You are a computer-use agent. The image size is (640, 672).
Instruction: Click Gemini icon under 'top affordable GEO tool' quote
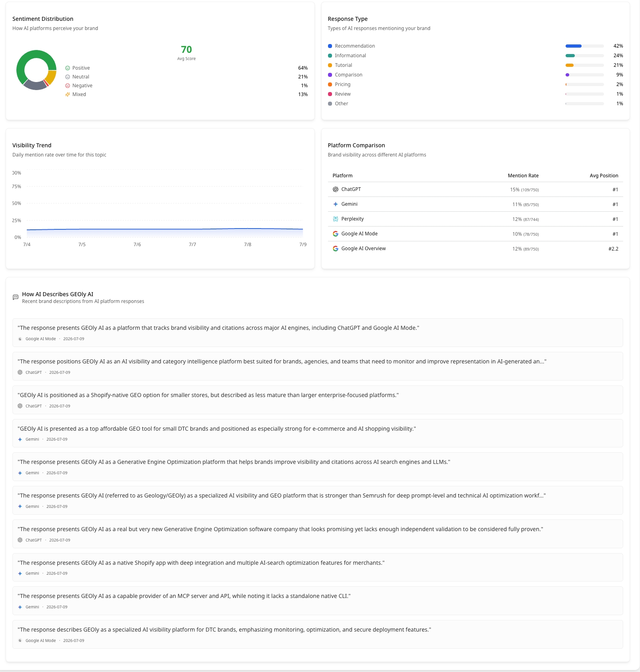click(x=20, y=439)
